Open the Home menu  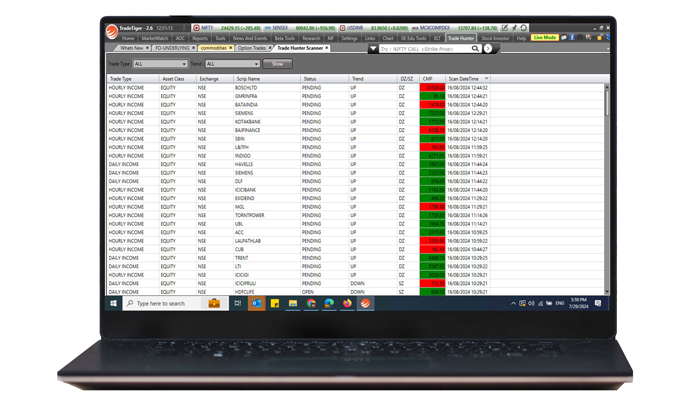coord(128,38)
